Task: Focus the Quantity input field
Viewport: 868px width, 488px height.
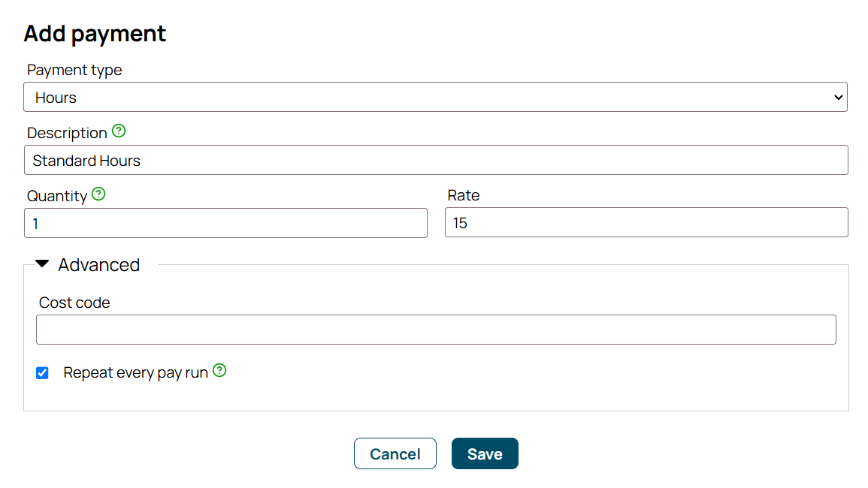Action: (226, 224)
